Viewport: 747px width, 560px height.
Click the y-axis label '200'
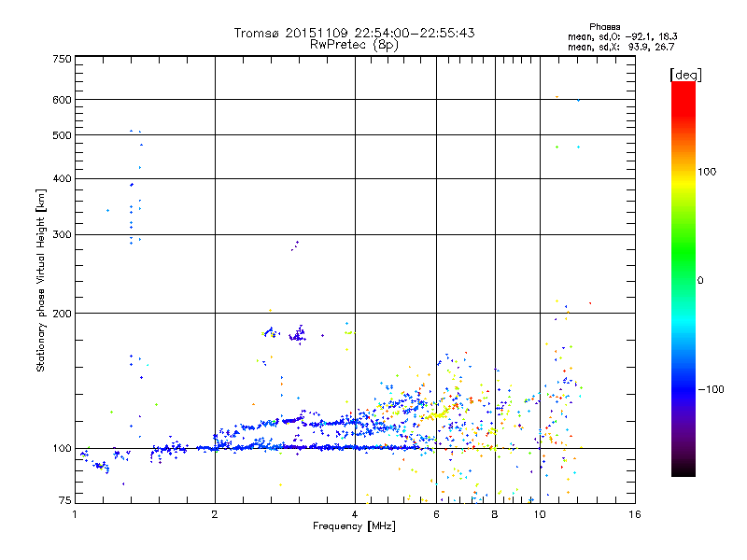pos(62,314)
